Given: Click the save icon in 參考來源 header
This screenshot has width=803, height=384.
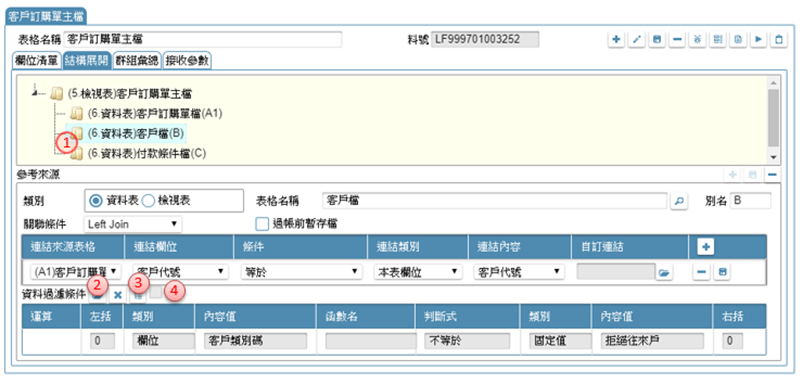Looking at the screenshot, I should pos(752,175).
